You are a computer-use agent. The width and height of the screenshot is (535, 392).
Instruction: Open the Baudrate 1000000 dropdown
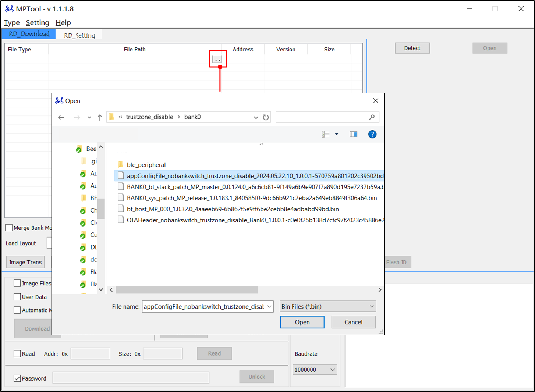[332, 370]
